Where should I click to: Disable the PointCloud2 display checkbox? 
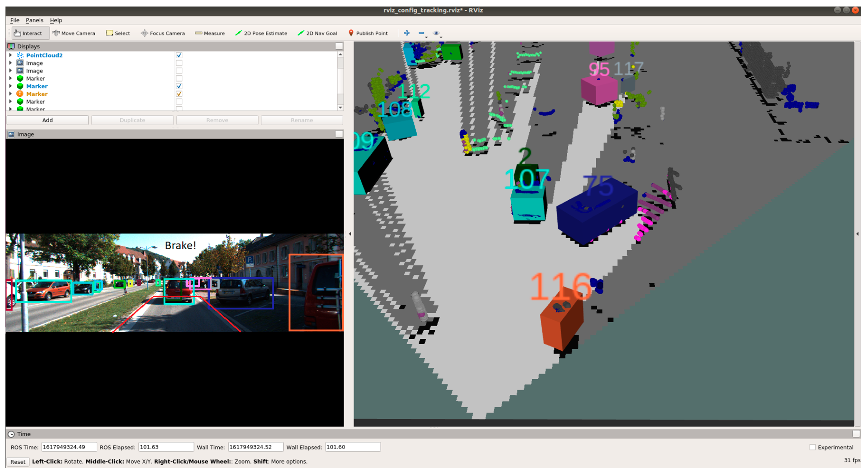(x=179, y=55)
